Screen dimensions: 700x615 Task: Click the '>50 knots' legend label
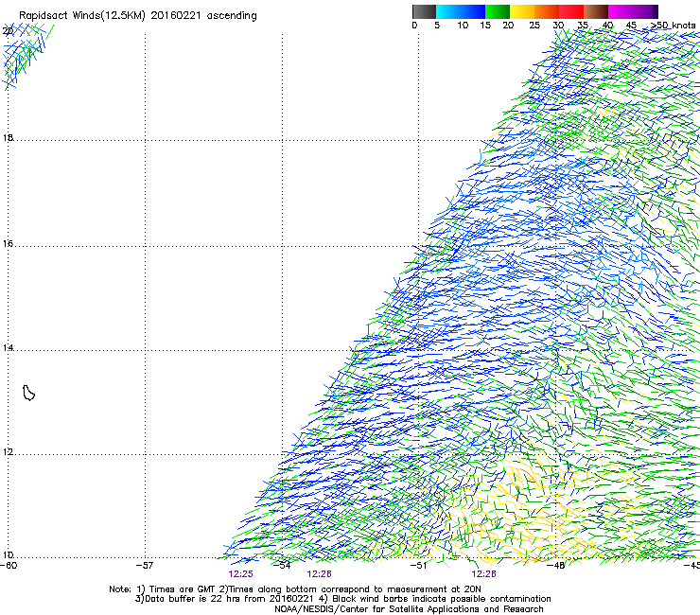point(674,26)
